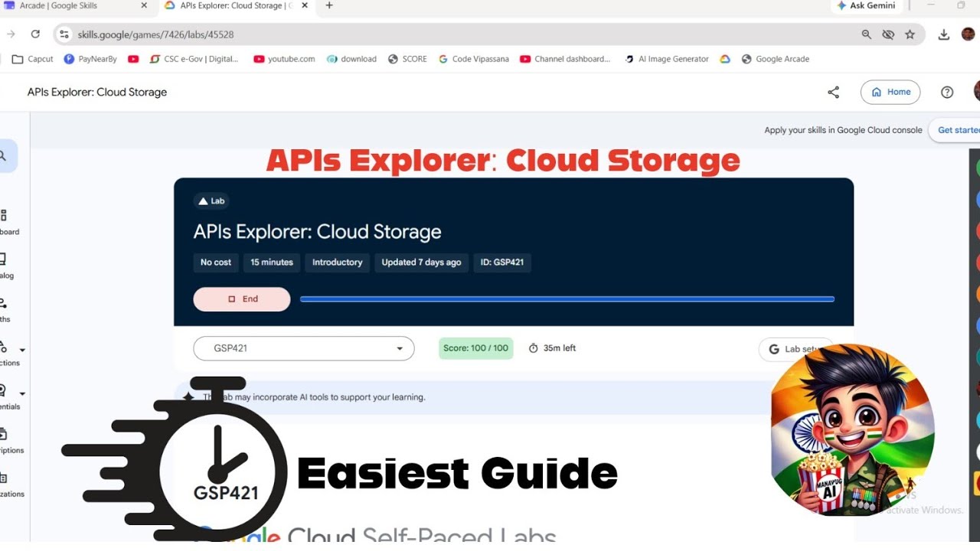Open the CSC e-Gov bookmark
Screen dimensions: 980x551
(194, 59)
